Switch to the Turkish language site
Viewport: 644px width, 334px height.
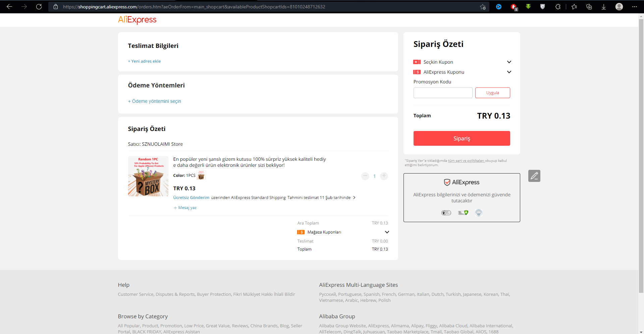[x=453, y=294]
